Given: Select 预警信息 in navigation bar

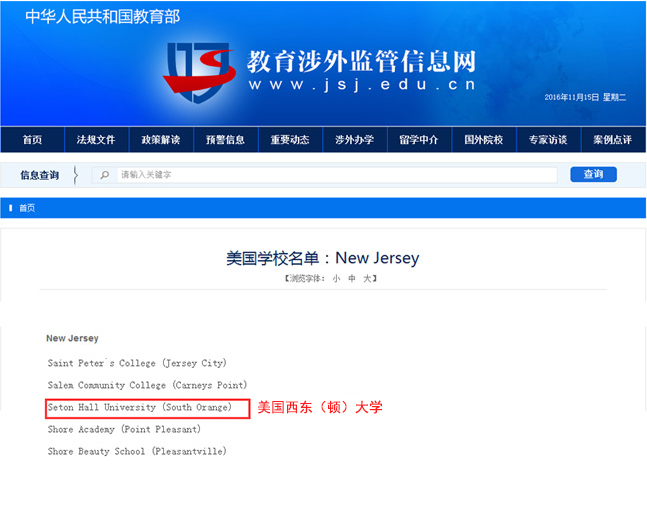Looking at the screenshot, I should (x=225, y=140).
